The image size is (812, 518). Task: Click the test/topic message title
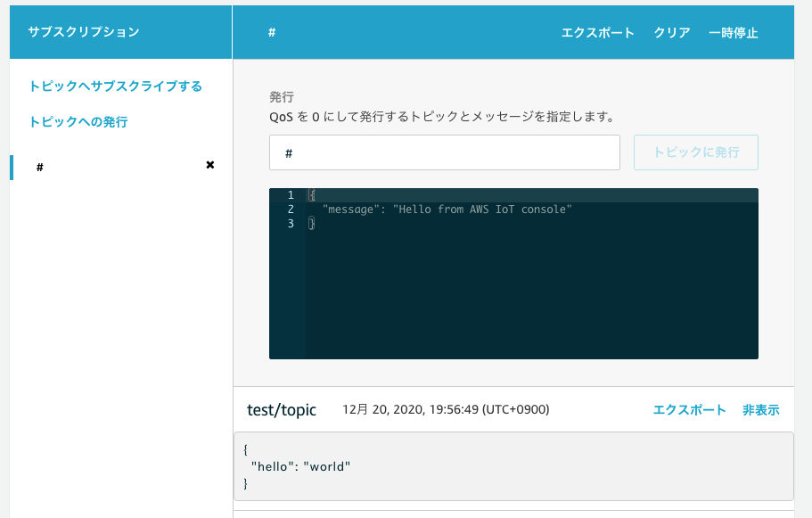pos(282,410)
